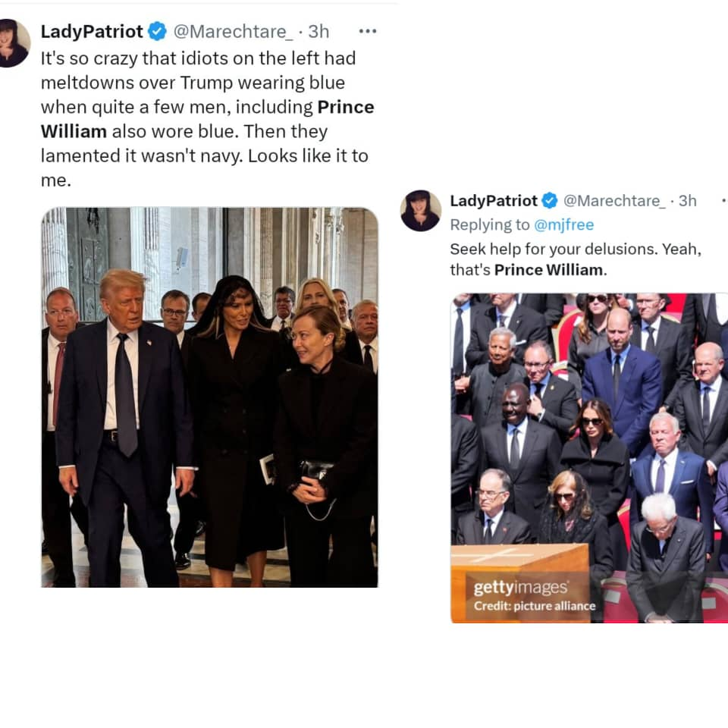This screenshot has height=728, width=728.
Task: Click the blue verified badge on first tweet
Action: (158, 32)
